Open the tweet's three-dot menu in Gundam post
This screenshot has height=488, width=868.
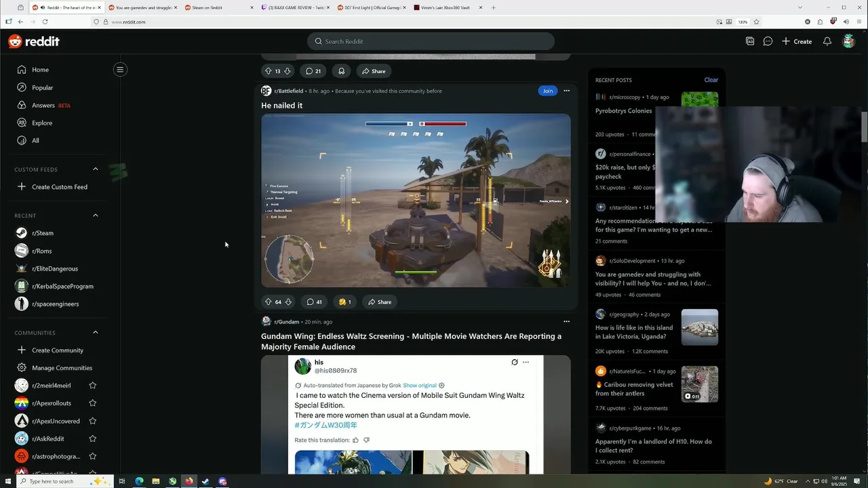(x=526, y=362)
